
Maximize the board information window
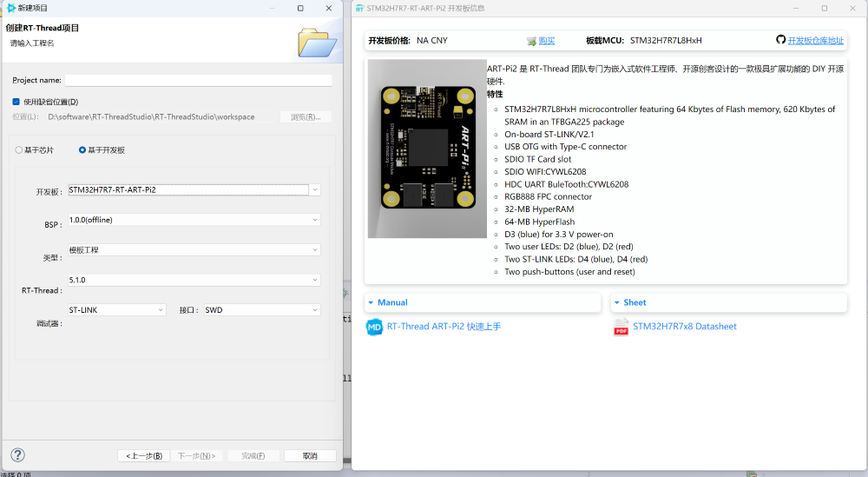tap(825, 9)
